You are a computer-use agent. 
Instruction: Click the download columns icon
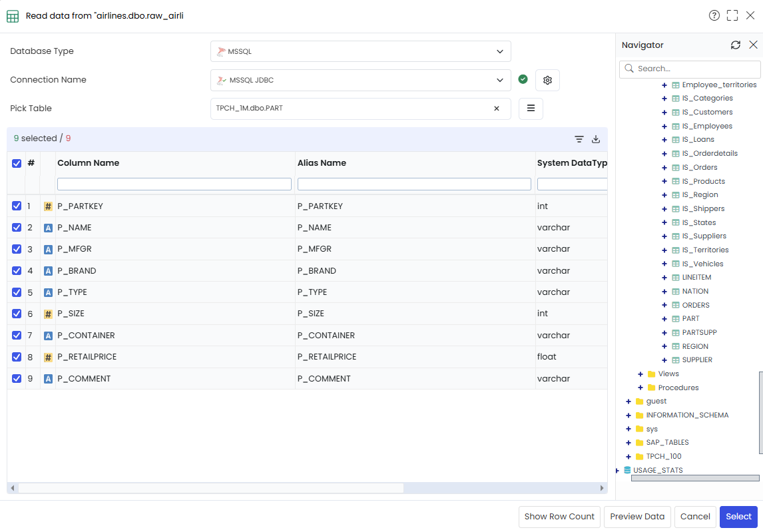596,139
